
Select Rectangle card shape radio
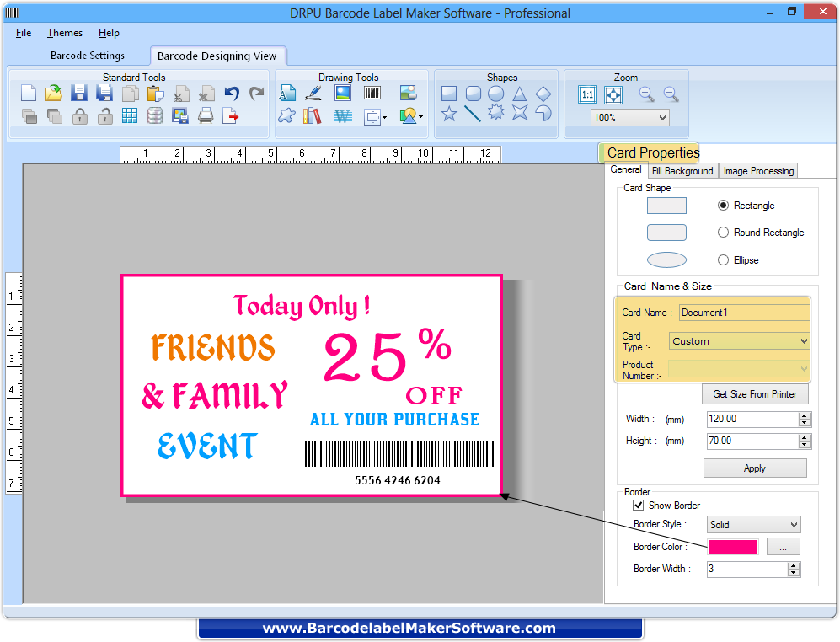click(x=723, y=206)
